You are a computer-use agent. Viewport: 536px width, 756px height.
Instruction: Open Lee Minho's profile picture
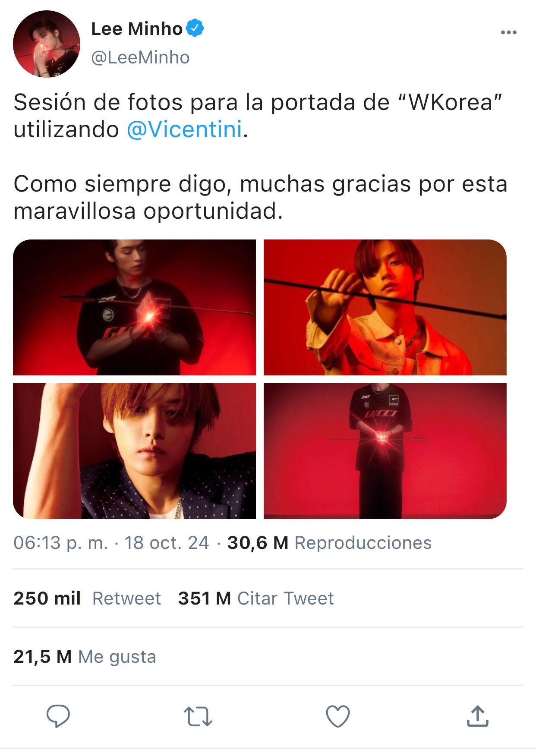tap(47, 44)
